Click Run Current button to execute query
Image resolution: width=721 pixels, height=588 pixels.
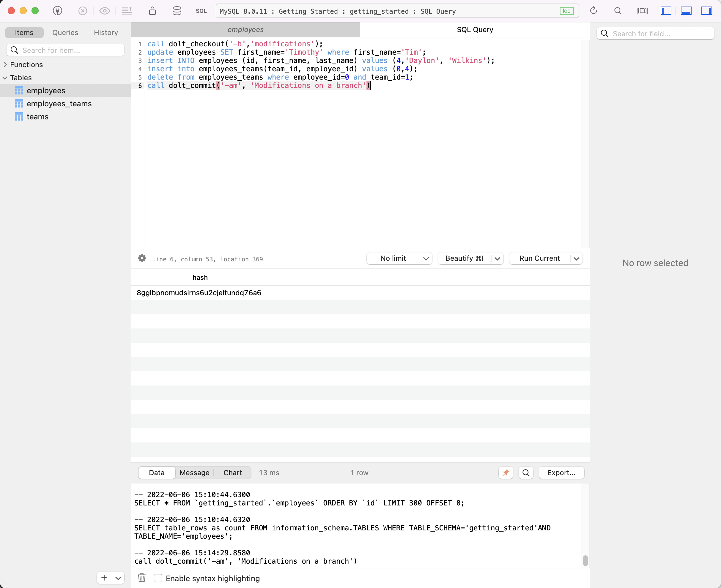tap(539, 258)
